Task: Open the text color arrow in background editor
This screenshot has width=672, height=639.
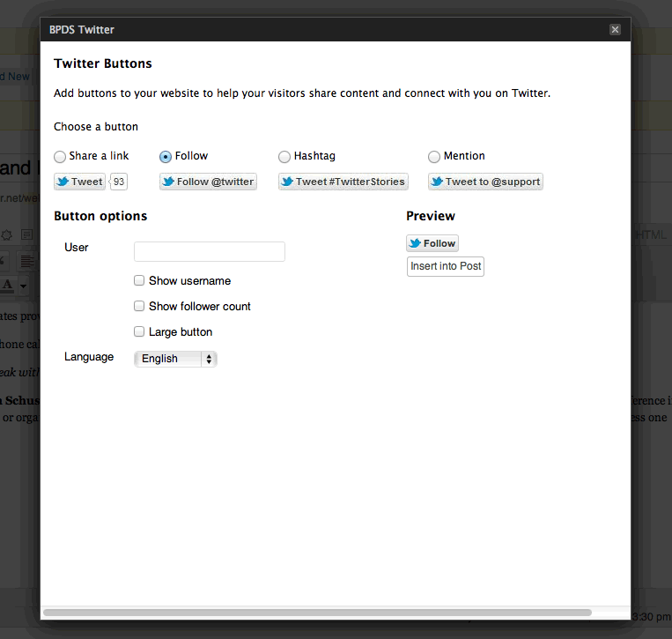Action: [24, 286]
